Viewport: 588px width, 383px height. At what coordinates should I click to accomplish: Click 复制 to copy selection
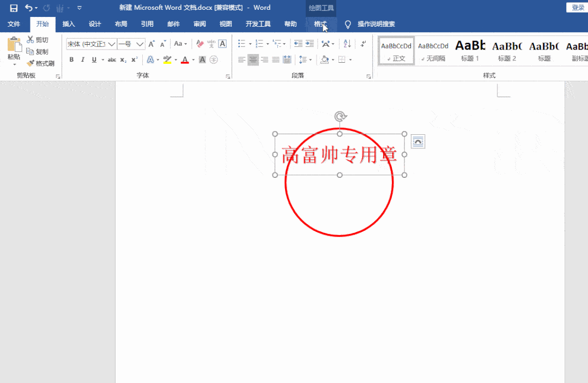click(38, 51)
